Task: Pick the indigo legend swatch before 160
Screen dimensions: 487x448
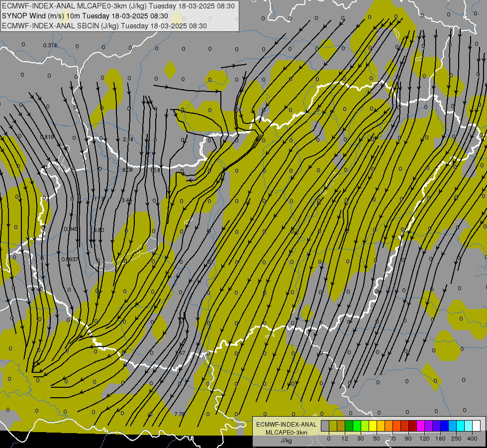Action: coord(437,426)
